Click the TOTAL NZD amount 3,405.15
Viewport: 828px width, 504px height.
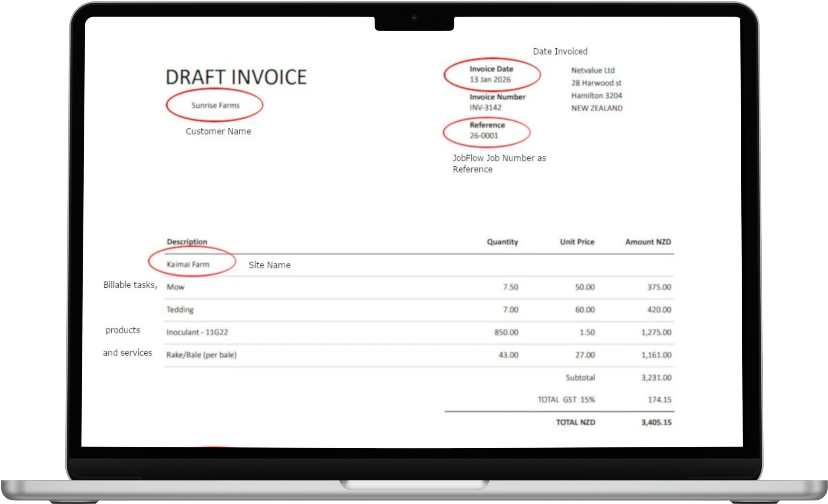tap(656, 422)
